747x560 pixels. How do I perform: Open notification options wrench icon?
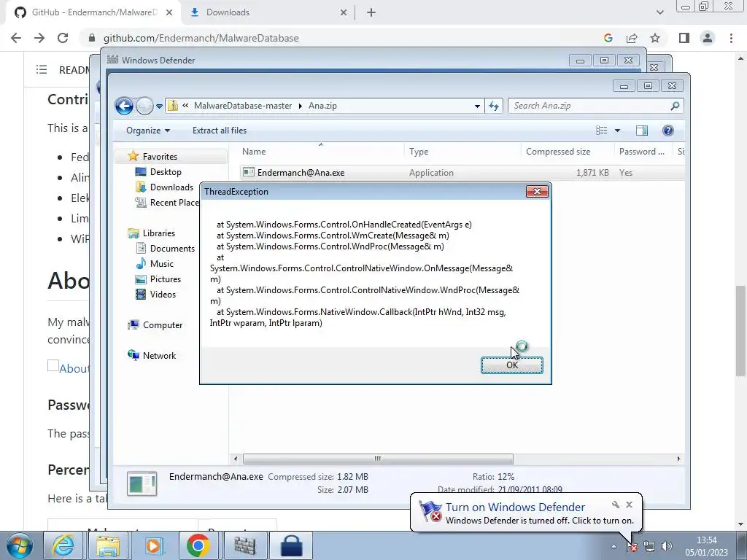click(615, 505)
